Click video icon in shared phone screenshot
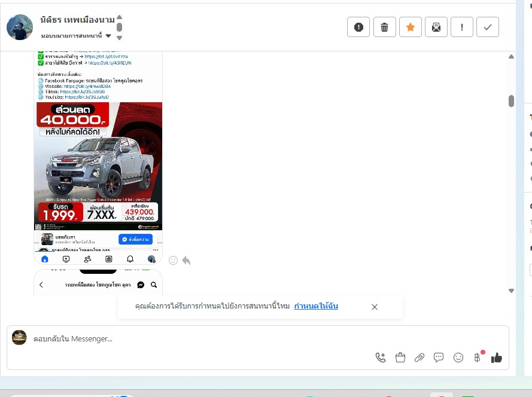532x397 pixels. pyautogui.click(x=66, y=259)
